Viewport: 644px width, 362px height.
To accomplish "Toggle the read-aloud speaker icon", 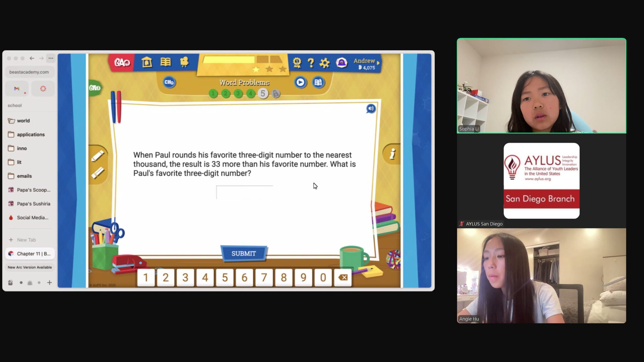I will click(371, 109).
